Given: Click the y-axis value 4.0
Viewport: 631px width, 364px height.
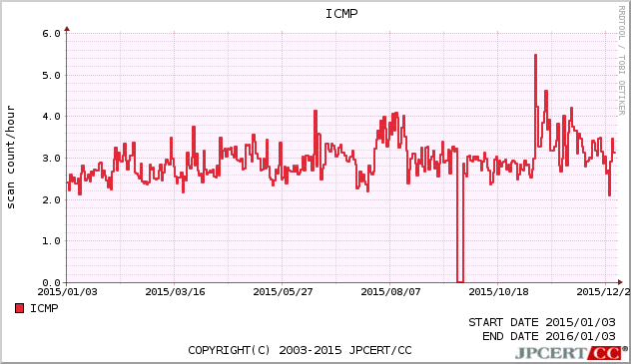Looking at the screenshot, I should [x=51, y=117].
